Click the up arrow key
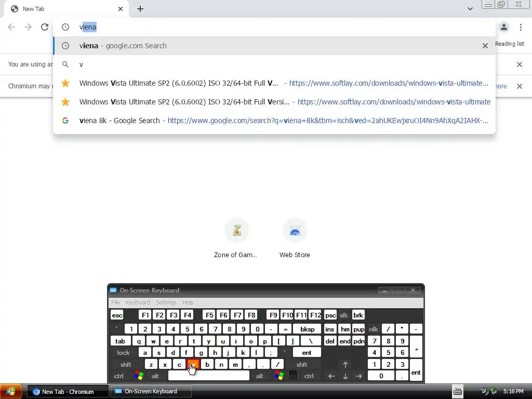 coord(345,365)
